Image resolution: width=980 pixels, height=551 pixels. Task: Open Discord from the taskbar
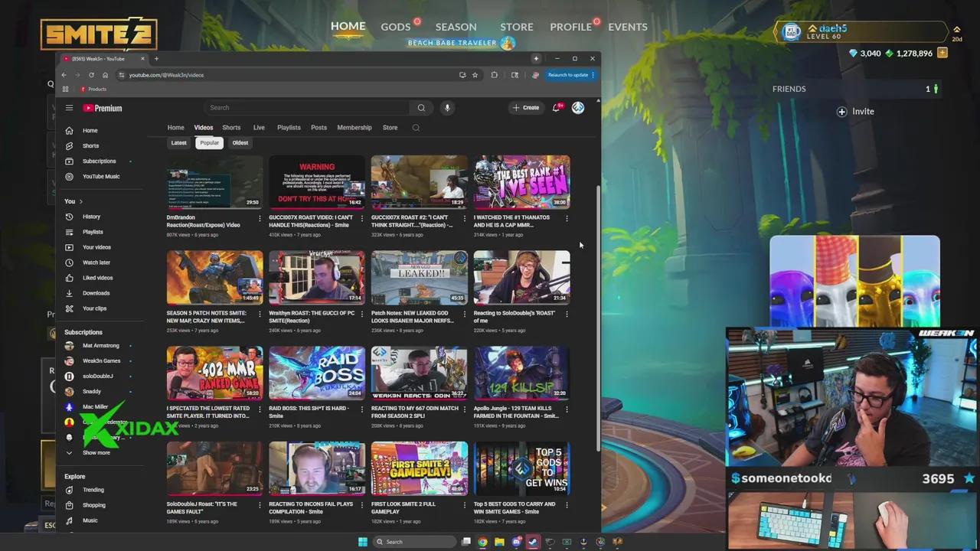pyautogui.click(x=518, y=541)
